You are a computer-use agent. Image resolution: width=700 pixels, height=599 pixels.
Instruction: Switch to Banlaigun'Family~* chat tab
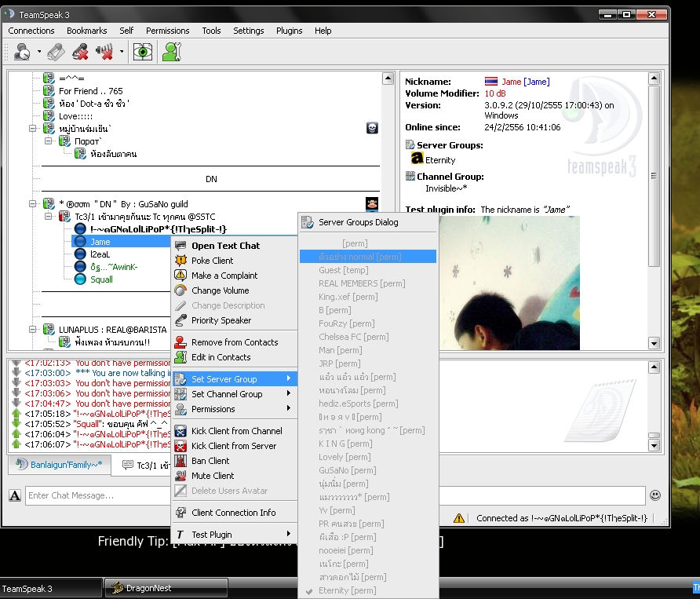click(x=60, y=465)
